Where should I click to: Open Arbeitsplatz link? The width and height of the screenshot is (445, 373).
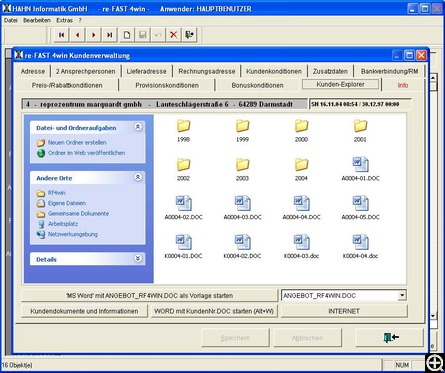pyautogui.click(x=63, y=224)
